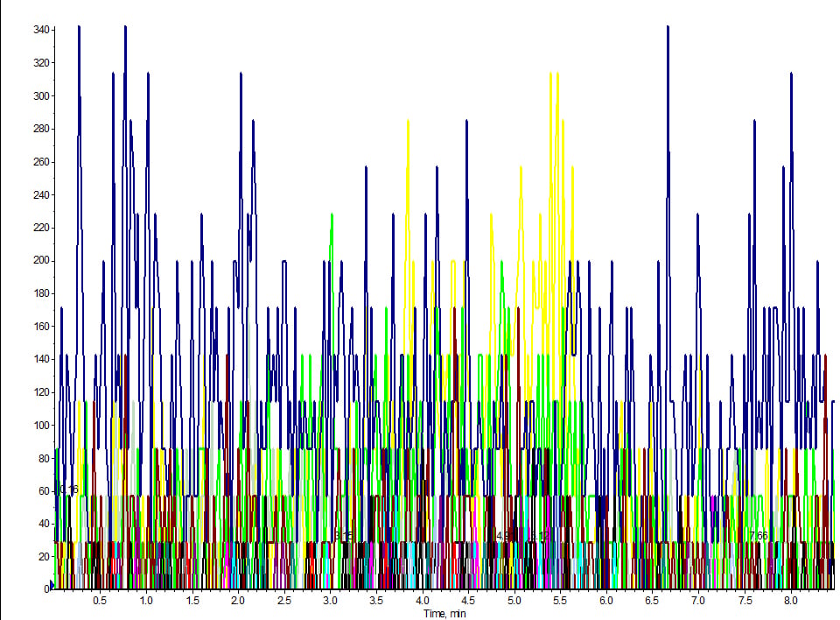The image size is (840, 620).
Task: Click the y-axis value '120'
Action: click(41, 392)
